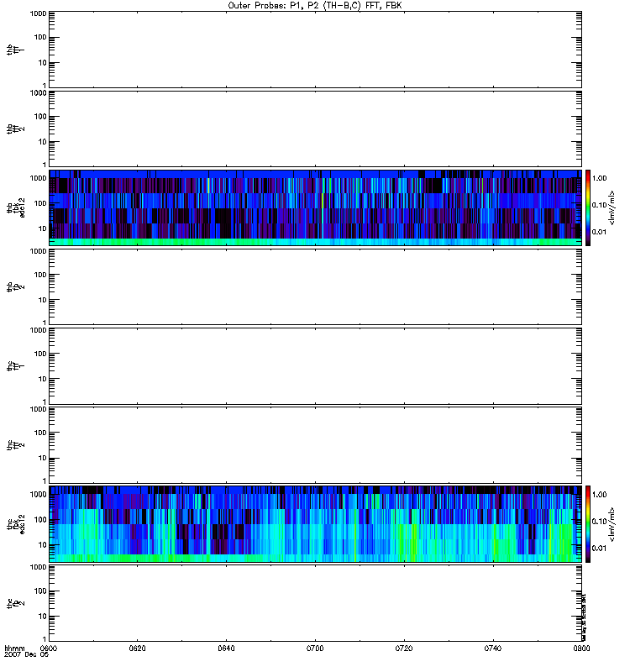Click the thc fbk edc12 spectrogram plot

[x=316, y=524]
